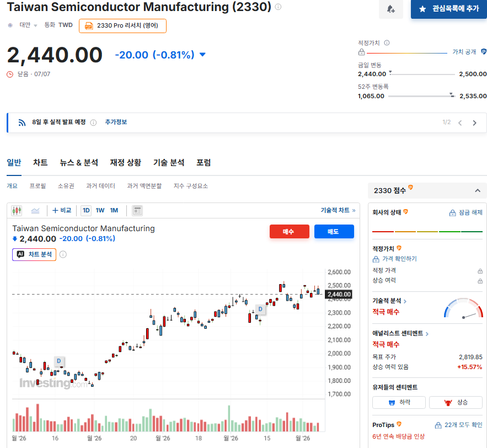Click red 매수 buy button
Image resolution: width=487 pixels, height=448 pixels.
[x=290, y=232]
